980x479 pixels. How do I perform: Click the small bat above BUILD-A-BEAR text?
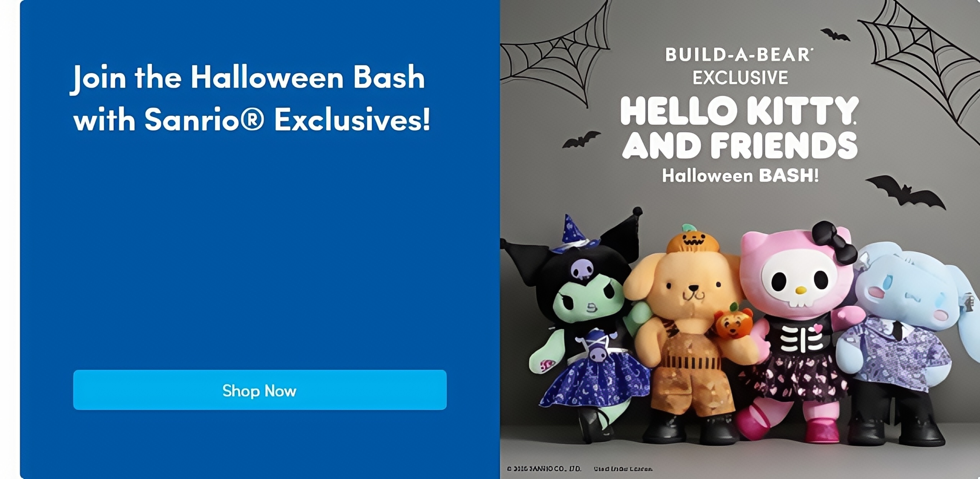coord(835,35)
